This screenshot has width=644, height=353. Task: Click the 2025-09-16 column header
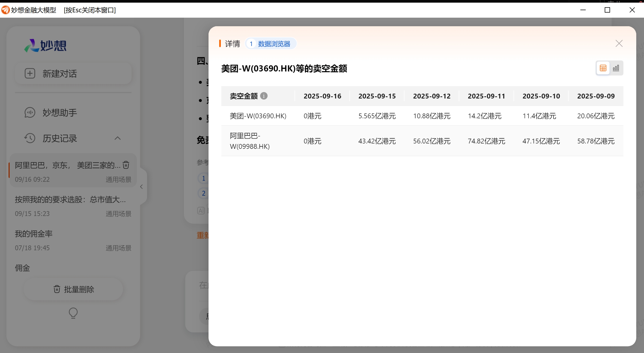322,96
